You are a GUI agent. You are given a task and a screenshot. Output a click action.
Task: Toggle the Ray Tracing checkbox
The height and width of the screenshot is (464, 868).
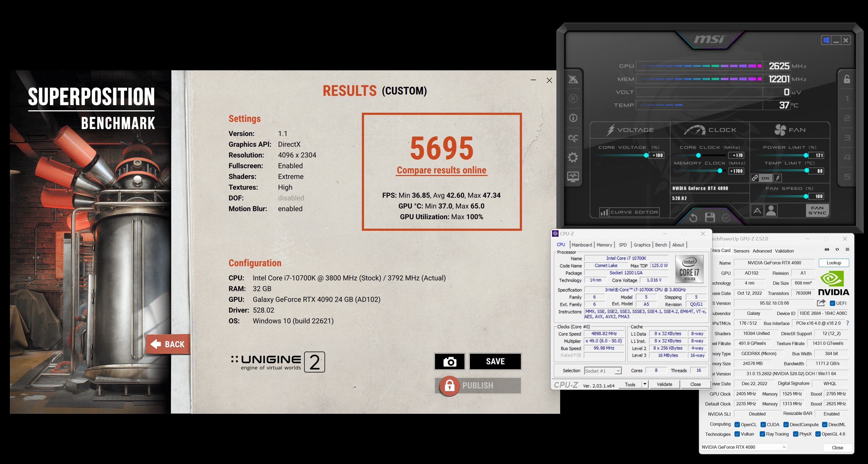pos(762,434)
